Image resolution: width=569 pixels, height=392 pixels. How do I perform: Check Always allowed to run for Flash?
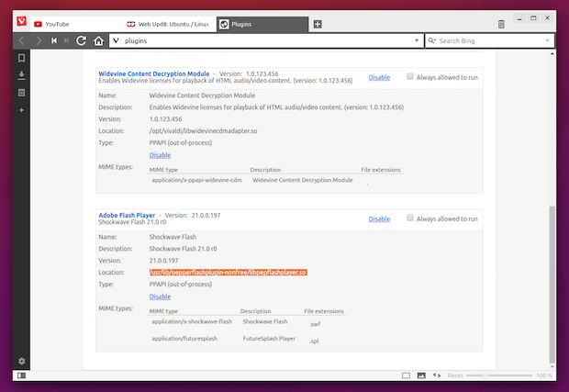point(410,218)
